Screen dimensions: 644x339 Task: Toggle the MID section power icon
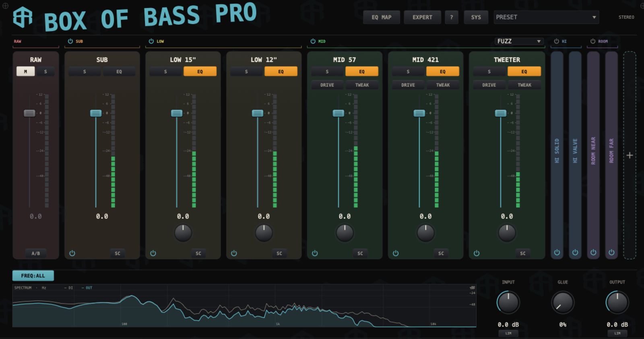pos(313,41)
